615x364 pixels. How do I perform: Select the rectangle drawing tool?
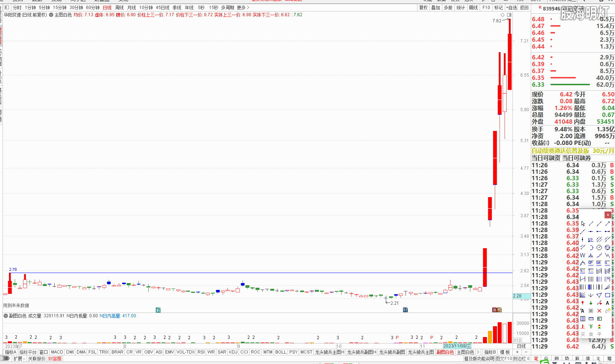coord(607,295)
